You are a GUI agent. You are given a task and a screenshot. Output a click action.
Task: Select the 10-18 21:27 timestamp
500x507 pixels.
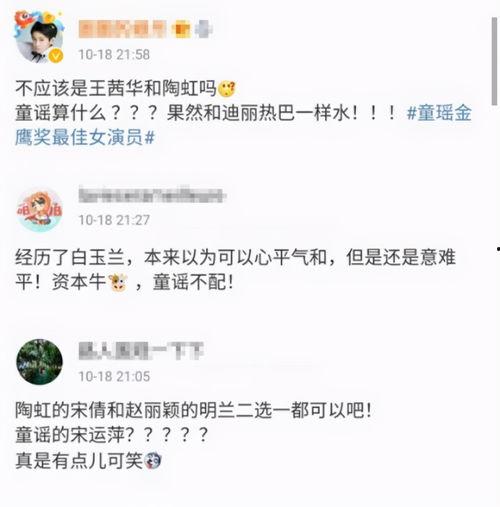(114, 220)
